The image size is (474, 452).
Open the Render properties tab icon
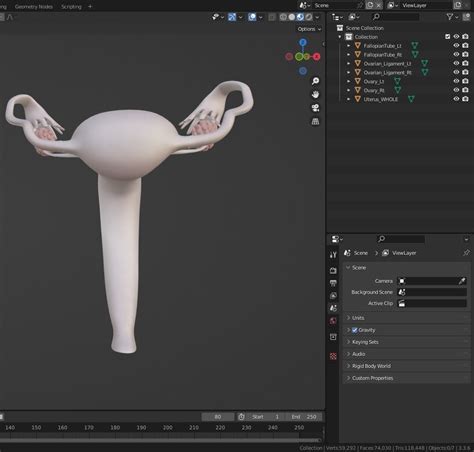tap(333, 270)
